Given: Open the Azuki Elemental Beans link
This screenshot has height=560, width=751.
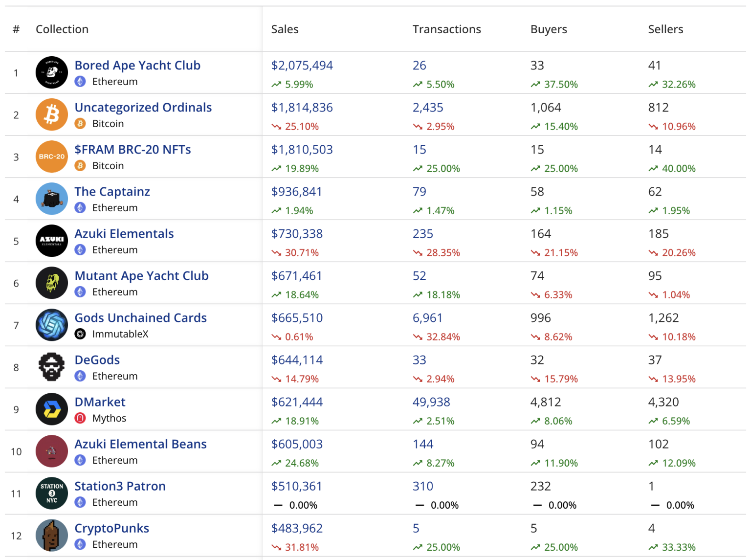Looking at the screenshot, I should pos(140,444).
